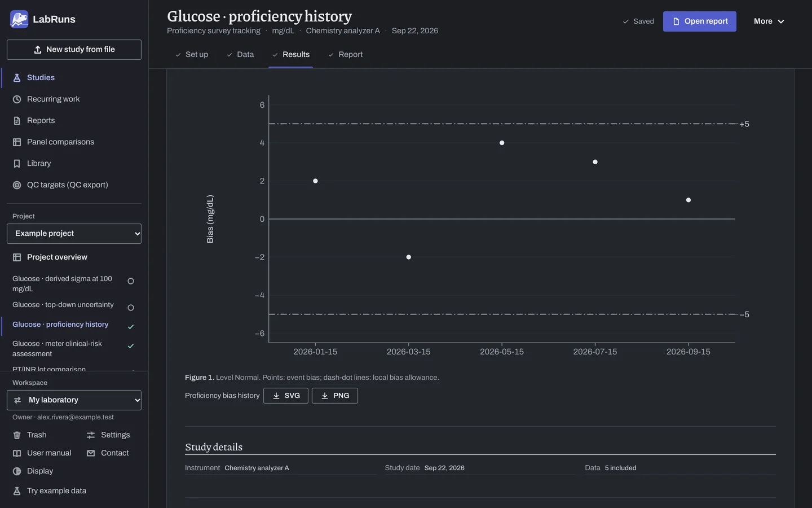This screenshot has height=508, width=812.
Task: Click the Glucose proficiency history page title
Action: pos(259,16)
